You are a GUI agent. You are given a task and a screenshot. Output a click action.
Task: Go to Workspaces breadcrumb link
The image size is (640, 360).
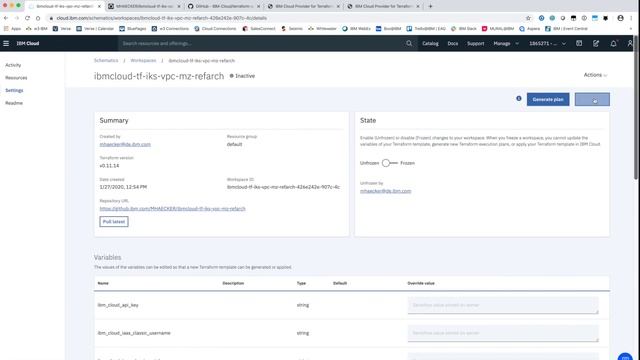click(x=143, y=60)
